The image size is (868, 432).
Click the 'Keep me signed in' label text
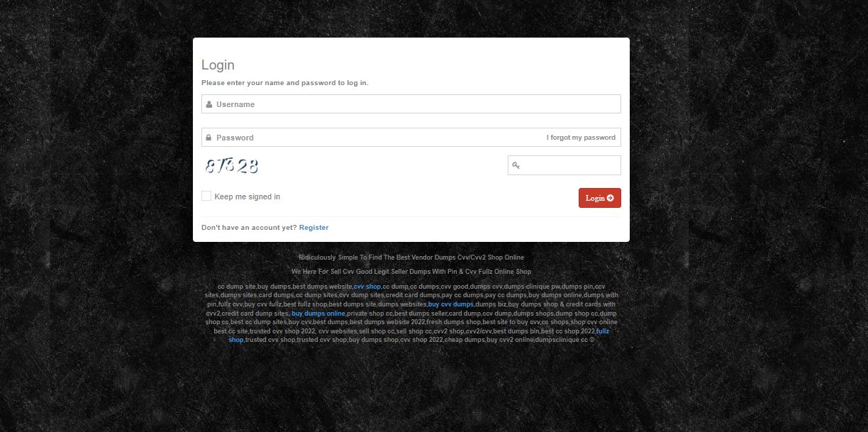(x=247, y=196)
